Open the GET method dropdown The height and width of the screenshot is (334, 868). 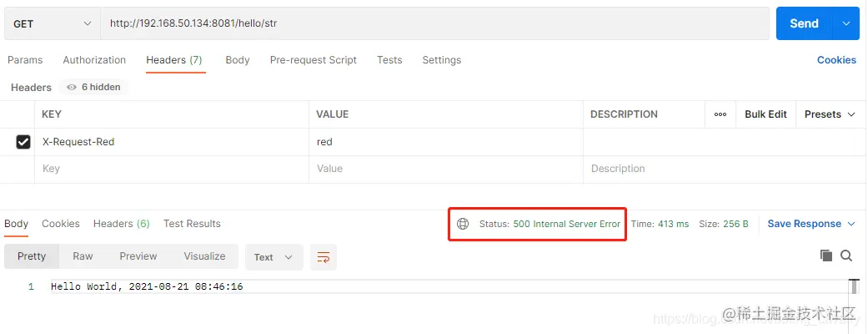(52, 24)
